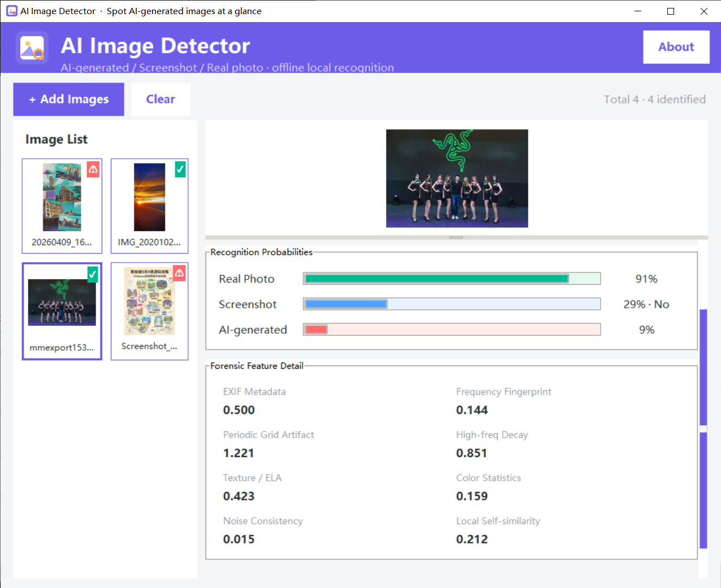This screenshot has width=721, height=588.
Task: Click the vertical scrollbar in the results panel
Action: pyautogui.click(x=703, y=429)
